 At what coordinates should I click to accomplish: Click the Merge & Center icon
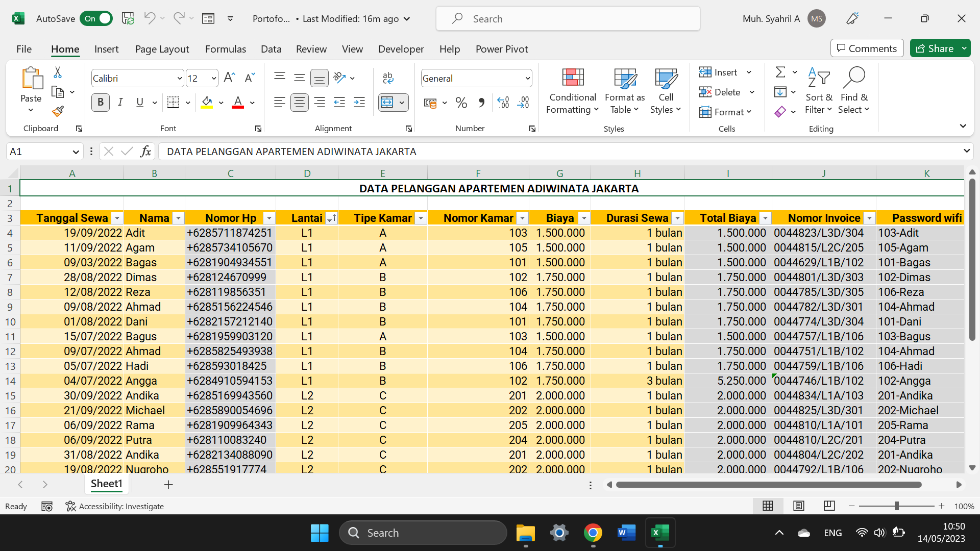(x=387, y=103)
